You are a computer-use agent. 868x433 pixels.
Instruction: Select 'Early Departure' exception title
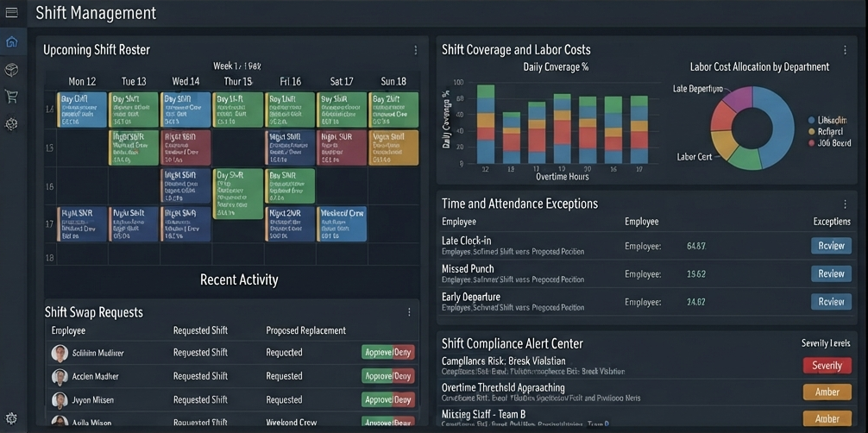(x=470, y=297)
